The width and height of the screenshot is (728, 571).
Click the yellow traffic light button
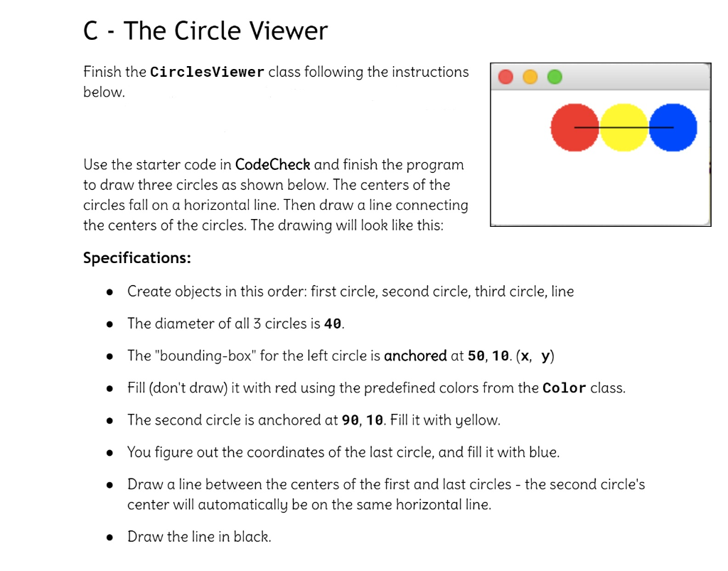pos(530,77)
